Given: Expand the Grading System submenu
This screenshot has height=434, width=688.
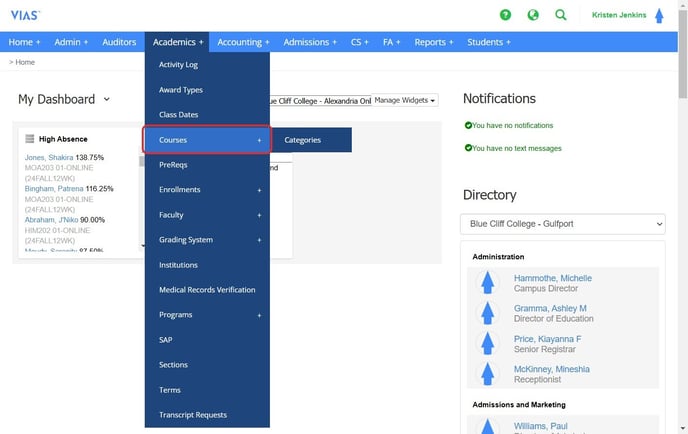Looking at the screenshot, I should [x=207, y=240].
